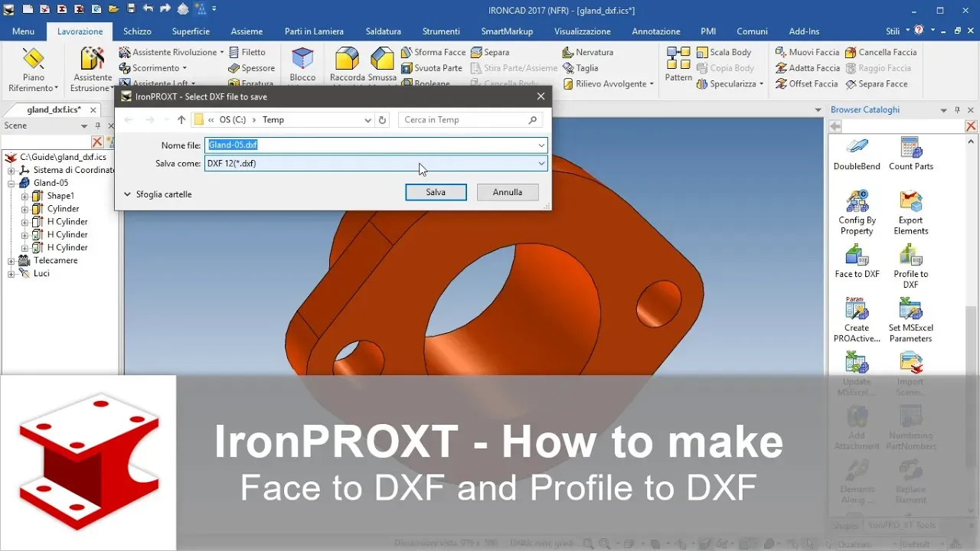Switch to the Add-Ins ribbon tab
The height and width of the screenshot is (551, 980).
point(804,31)
